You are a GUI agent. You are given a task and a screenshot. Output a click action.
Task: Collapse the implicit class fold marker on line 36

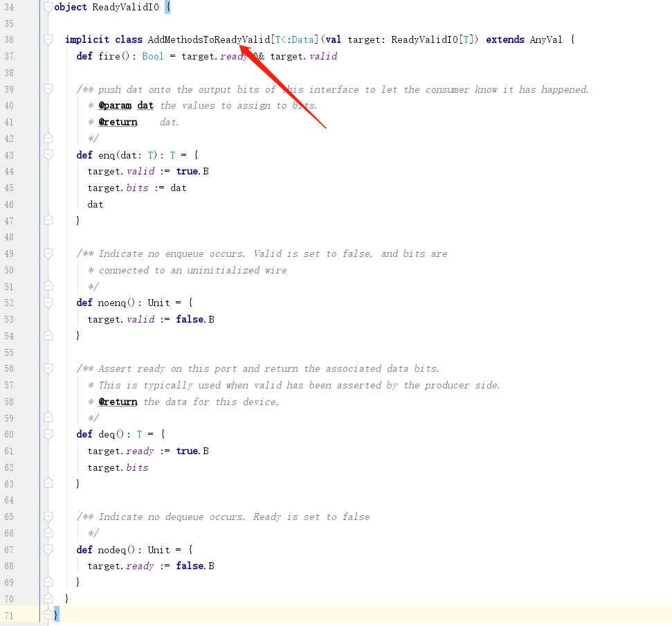pos(48,40)
